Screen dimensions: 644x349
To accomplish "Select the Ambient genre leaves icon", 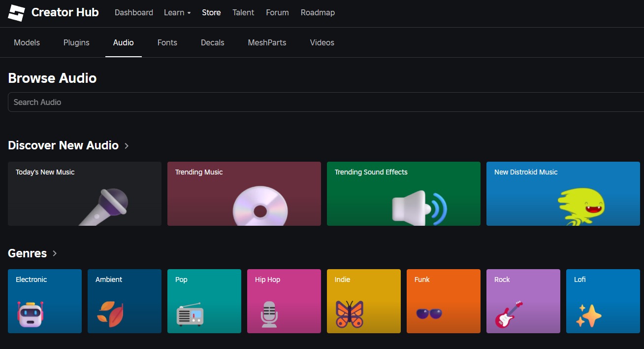I will (x=110, y=314).
